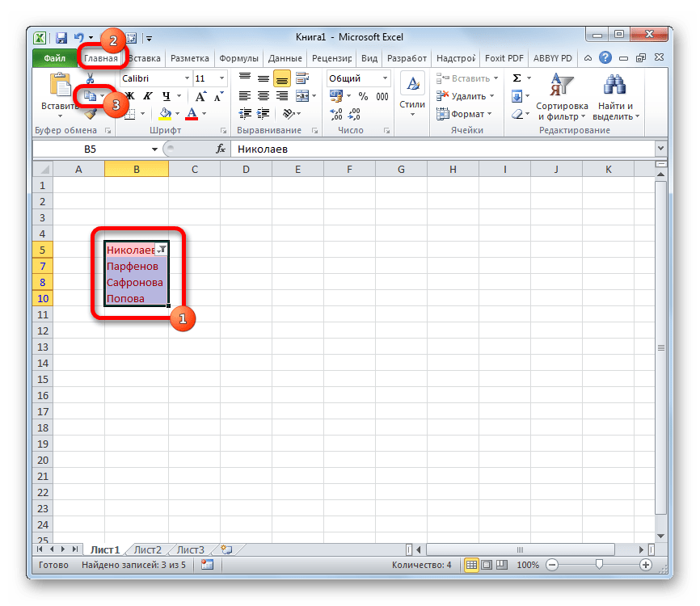Click the font color A icon
700x606 pixels.
click(x=192, y=114)
